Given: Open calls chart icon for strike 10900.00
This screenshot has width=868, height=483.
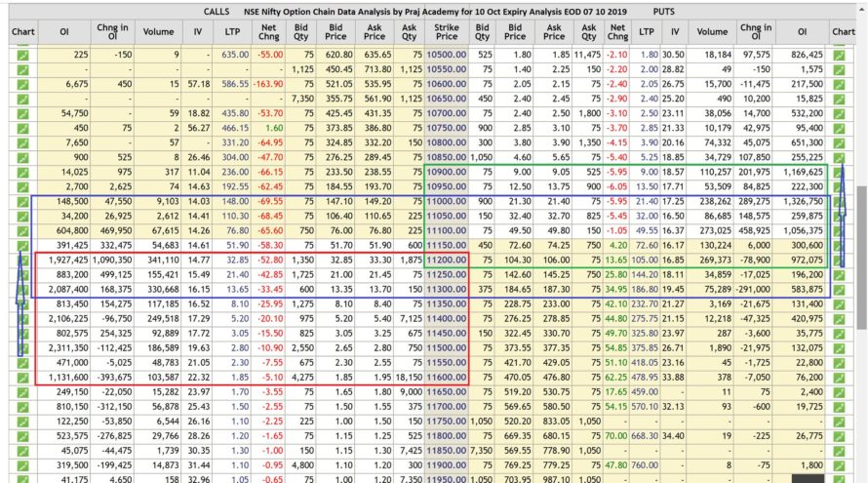Looking at the screenshot, I should click(x=22, y=173).
